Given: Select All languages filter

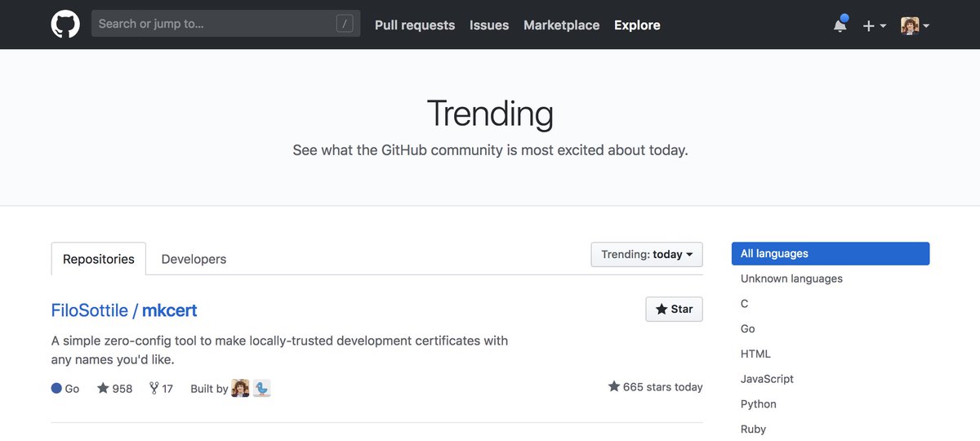Looking at the screenshot, I should coord(831,253).
